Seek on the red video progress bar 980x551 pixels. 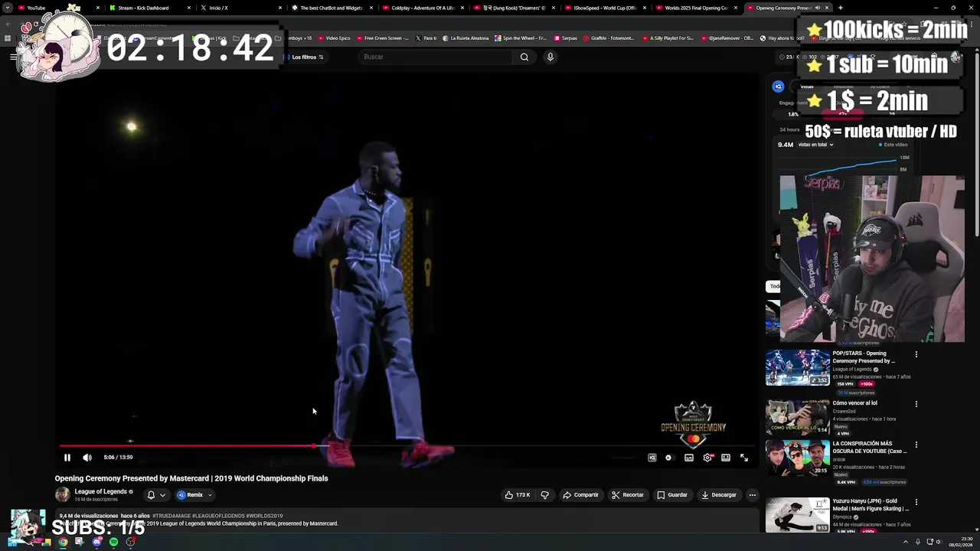coord(406,445)
